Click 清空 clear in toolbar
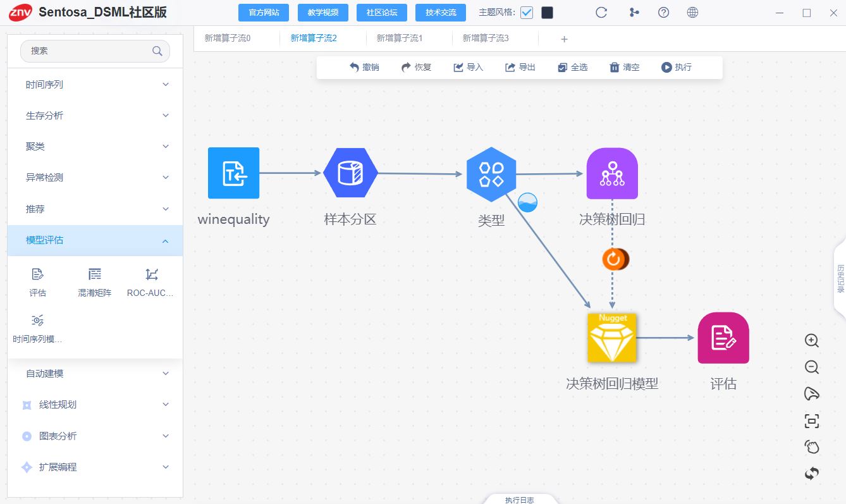 (624, 67)
